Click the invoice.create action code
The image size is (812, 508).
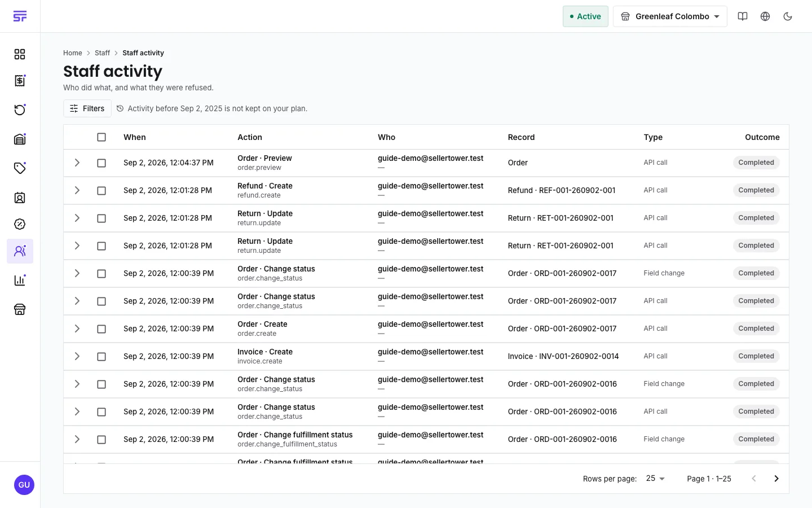(x=260, y=361)
